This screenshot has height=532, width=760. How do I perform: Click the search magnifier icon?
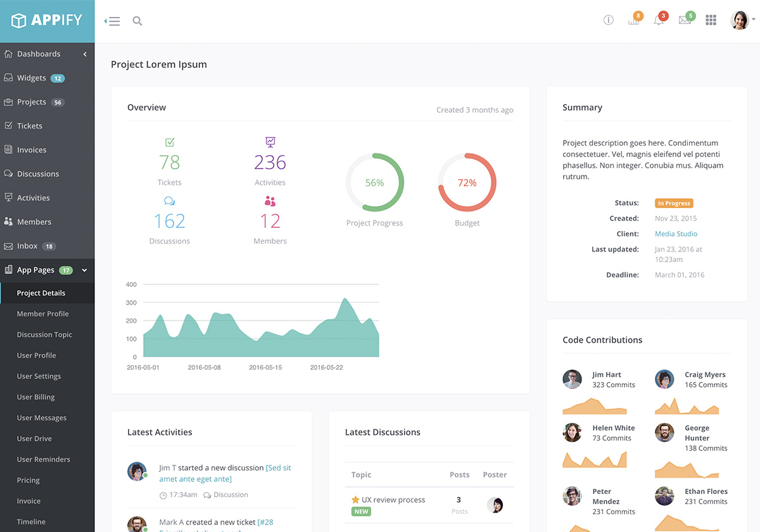coord(137,21)
